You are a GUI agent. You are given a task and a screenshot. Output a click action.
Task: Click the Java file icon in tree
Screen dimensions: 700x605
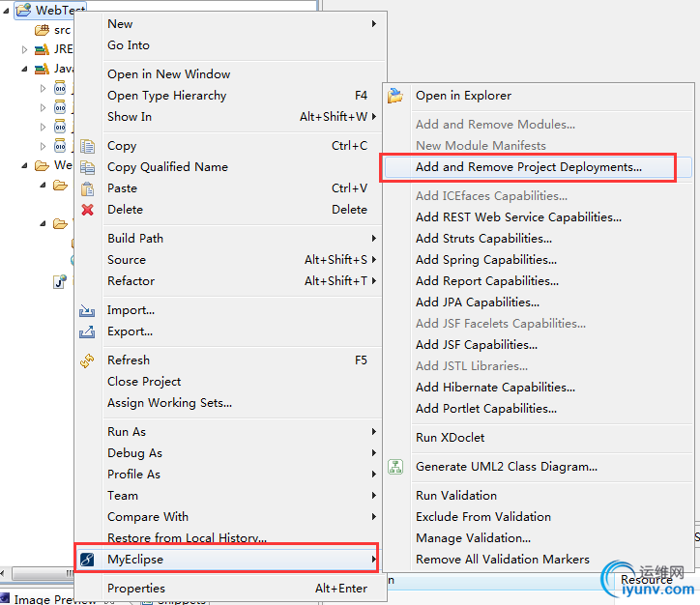tap(60, 281)
